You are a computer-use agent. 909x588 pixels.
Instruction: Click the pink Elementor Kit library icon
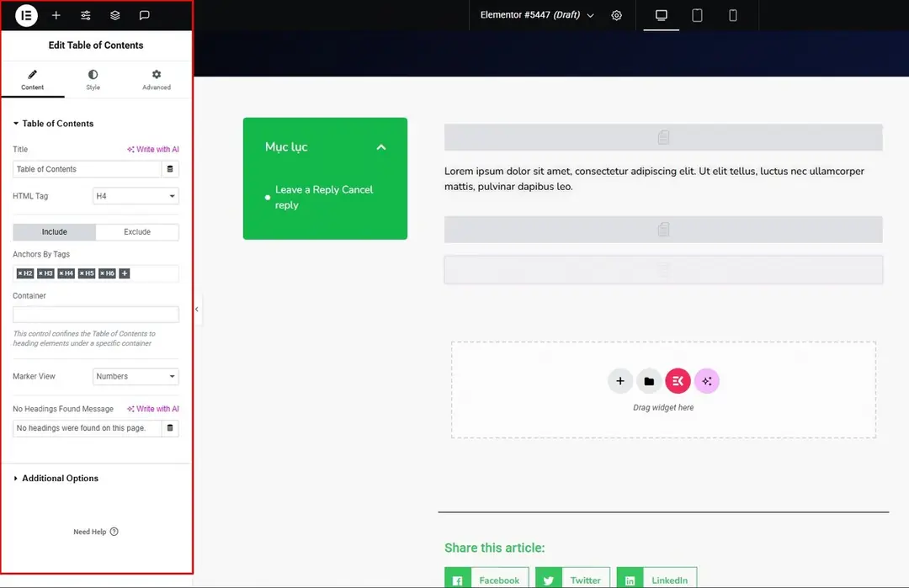678,380
